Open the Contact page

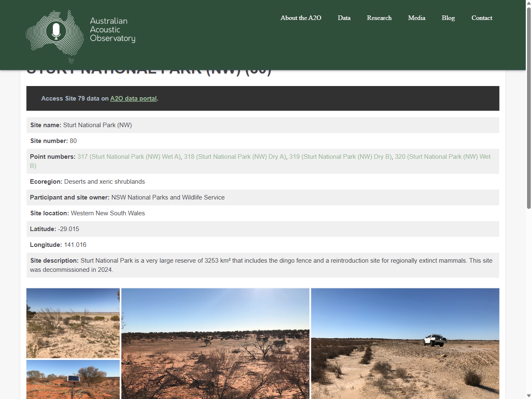point(482,18)
